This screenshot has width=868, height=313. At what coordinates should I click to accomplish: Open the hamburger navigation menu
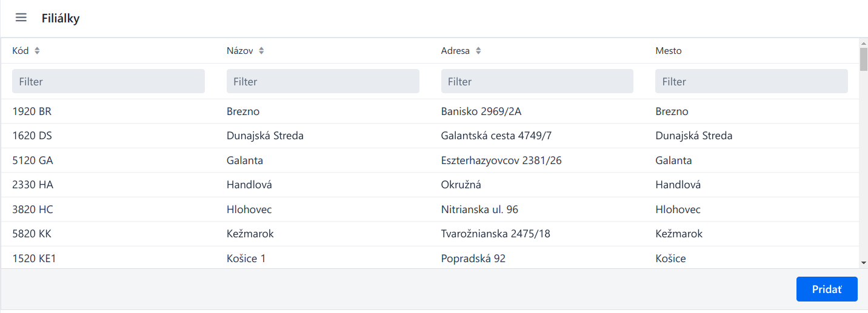tap(21, 18)
